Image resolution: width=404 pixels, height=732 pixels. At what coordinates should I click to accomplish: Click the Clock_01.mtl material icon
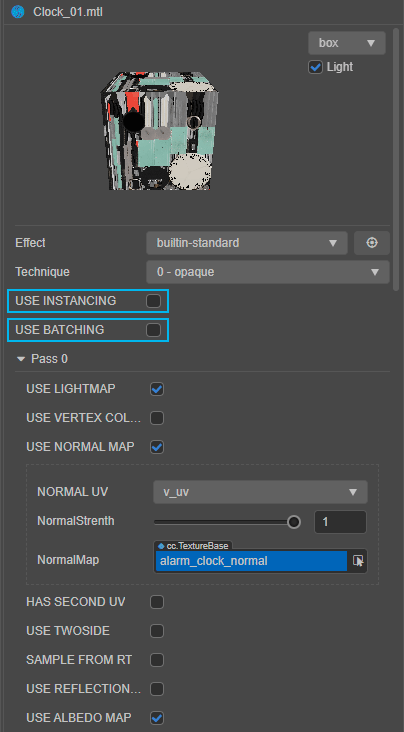[x=18, y=12]
